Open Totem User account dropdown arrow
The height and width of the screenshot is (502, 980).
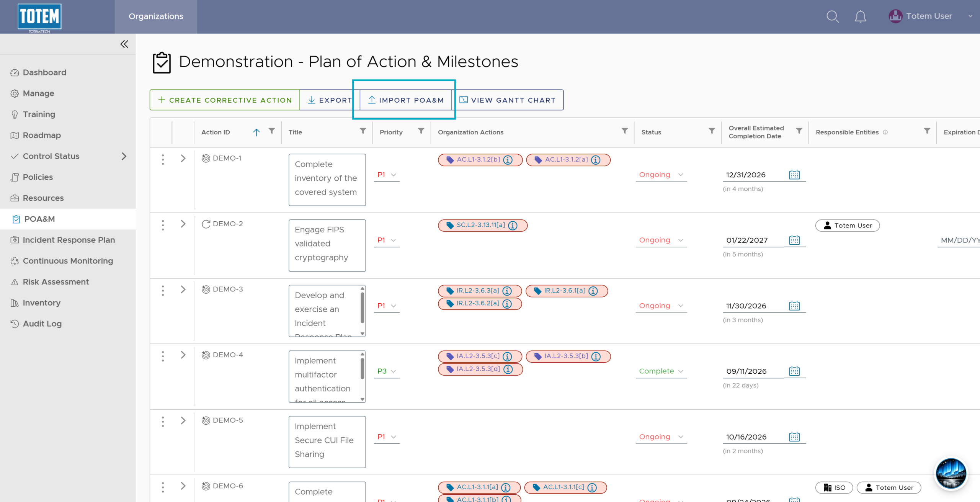pyautogui.click(x=970, y=16)
